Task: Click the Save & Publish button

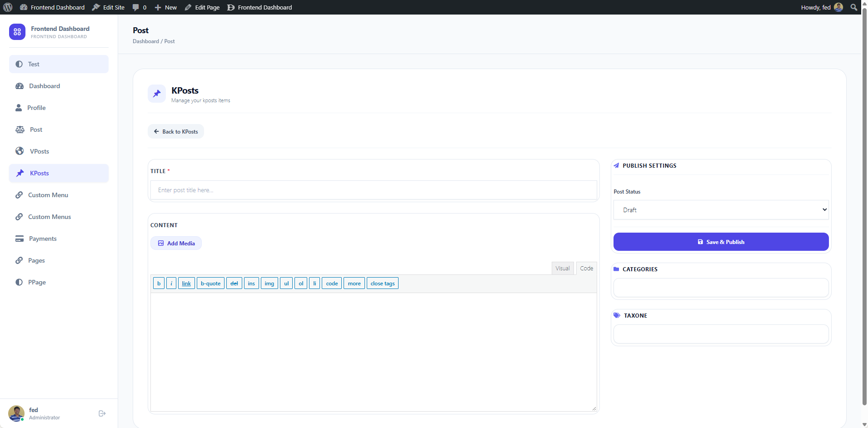Action: [x=721, y=242]
